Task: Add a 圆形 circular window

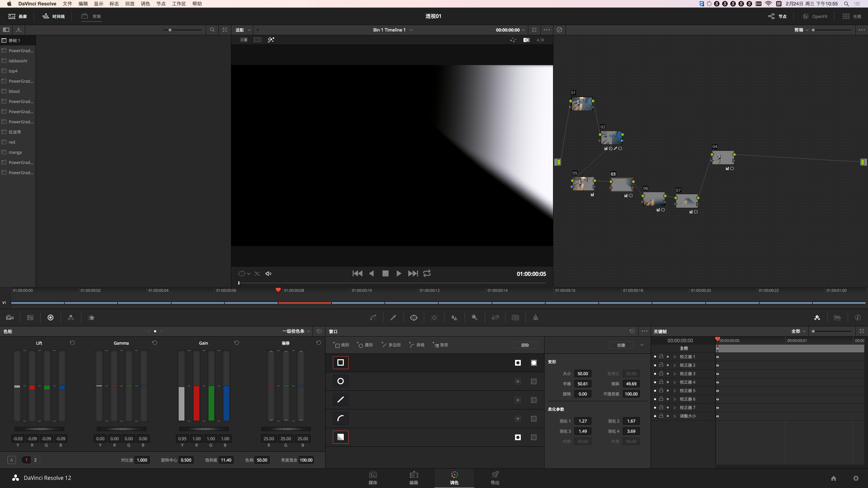Action: coord(365,345)
